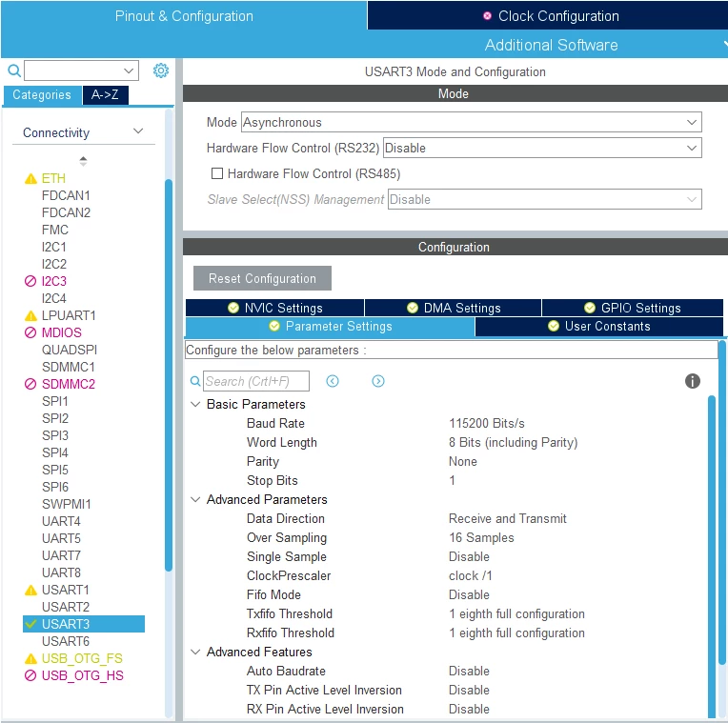Collapse the Connectivity category
Screen dimensions: 728x723
[138, 131]
